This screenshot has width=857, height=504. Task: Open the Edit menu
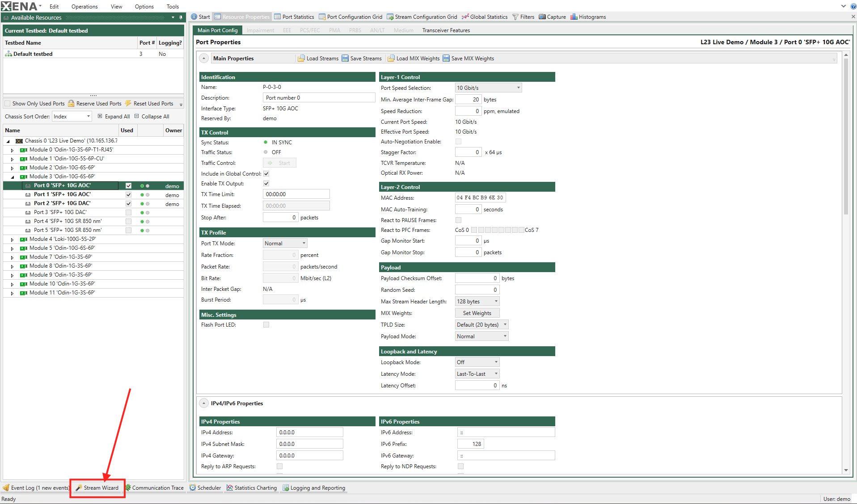pos(54,7)
